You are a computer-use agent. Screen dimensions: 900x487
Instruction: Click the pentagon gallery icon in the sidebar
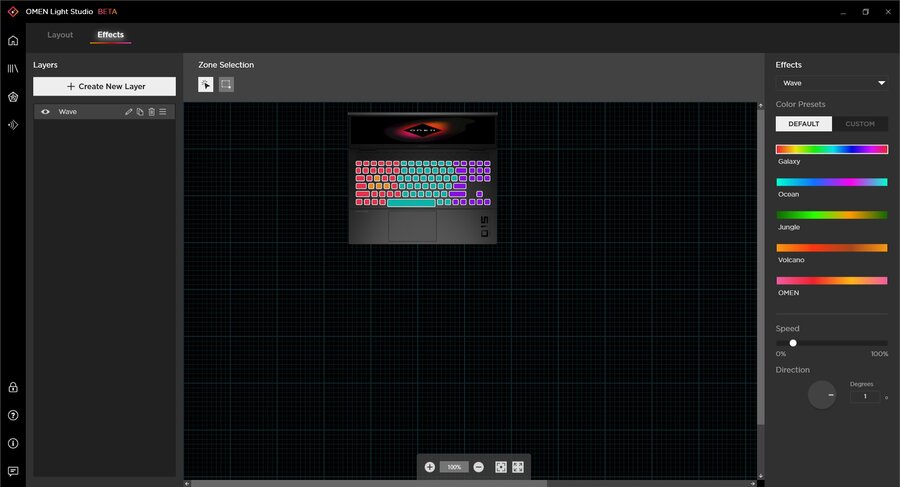click(13, 97)
